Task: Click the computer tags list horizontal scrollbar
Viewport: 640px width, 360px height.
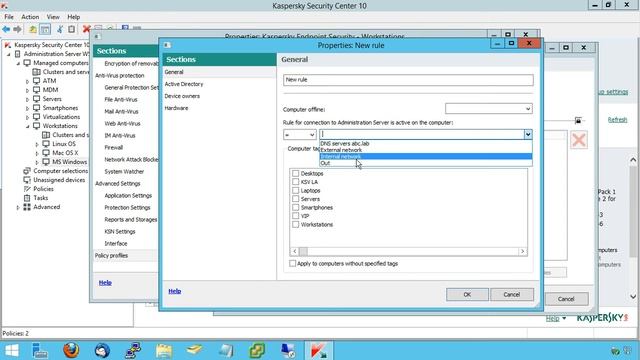Action: click(x=409, y=251)
